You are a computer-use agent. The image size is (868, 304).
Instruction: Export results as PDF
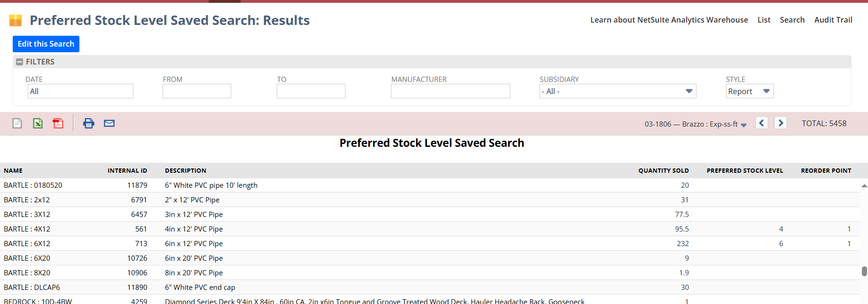[58, 123]
